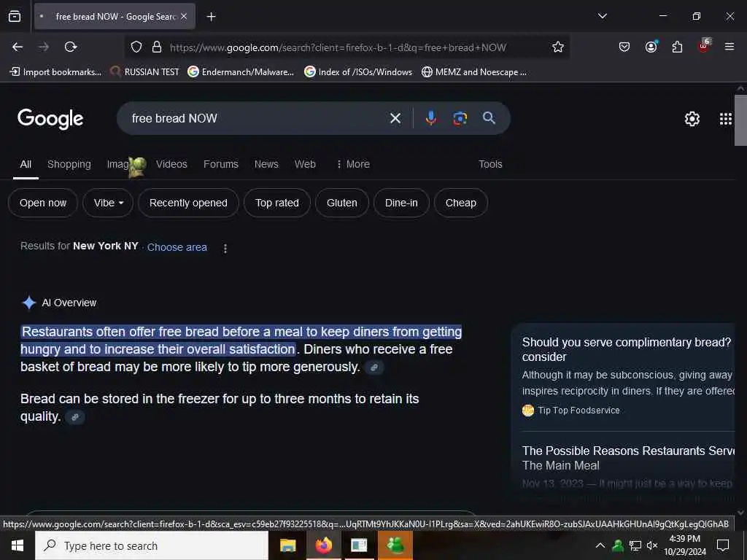
Task: Reload the current page
Action: point(71,47)
